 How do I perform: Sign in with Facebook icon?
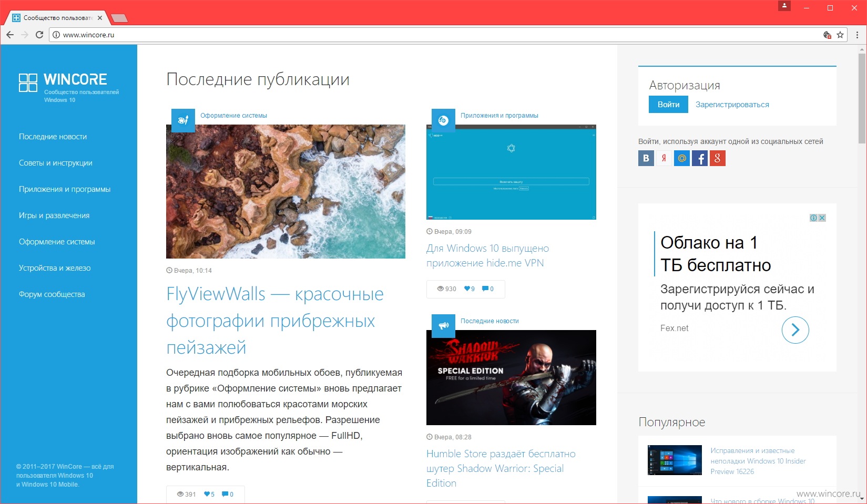[700, 158]
